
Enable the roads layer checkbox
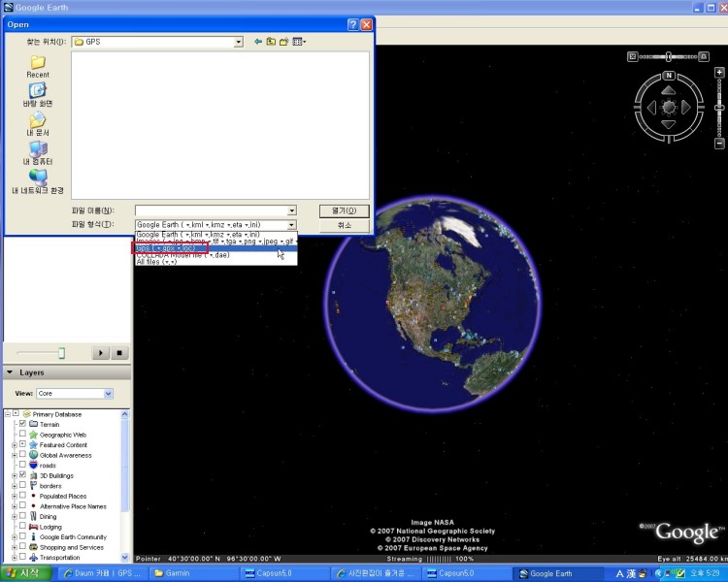tap(22, 464)
